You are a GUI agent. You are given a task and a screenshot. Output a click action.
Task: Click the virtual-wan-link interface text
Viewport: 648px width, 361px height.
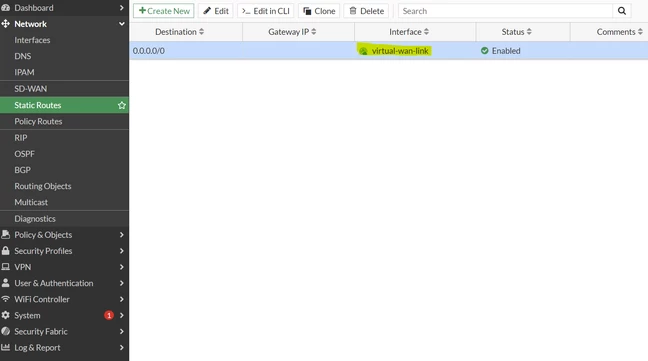[400, 51]
